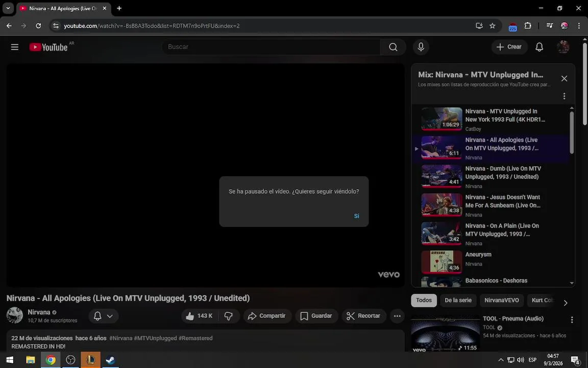Play Nirvana - On A Plain in mix

pyautogui.click(x=490, y=234)
